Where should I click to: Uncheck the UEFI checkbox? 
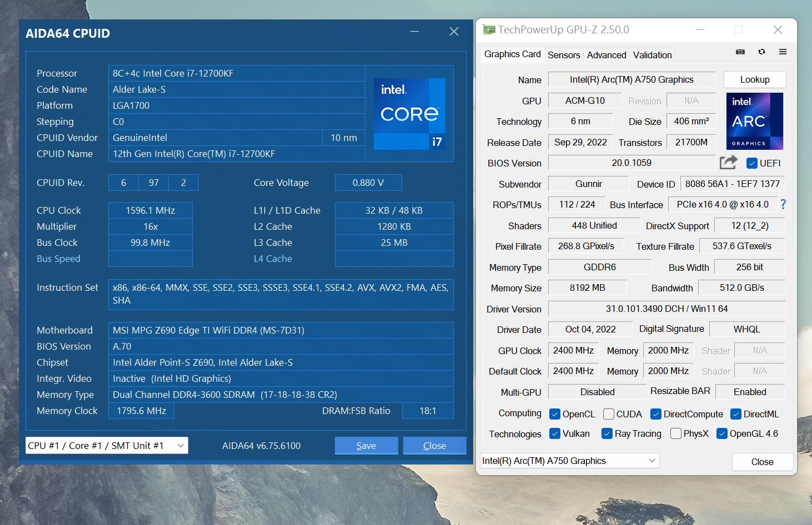tap(751, 163)
